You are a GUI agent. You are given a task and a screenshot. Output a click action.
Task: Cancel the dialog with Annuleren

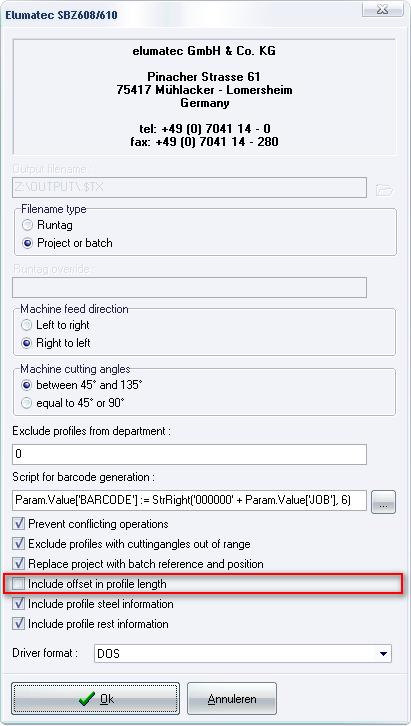[x=232, y=699]
